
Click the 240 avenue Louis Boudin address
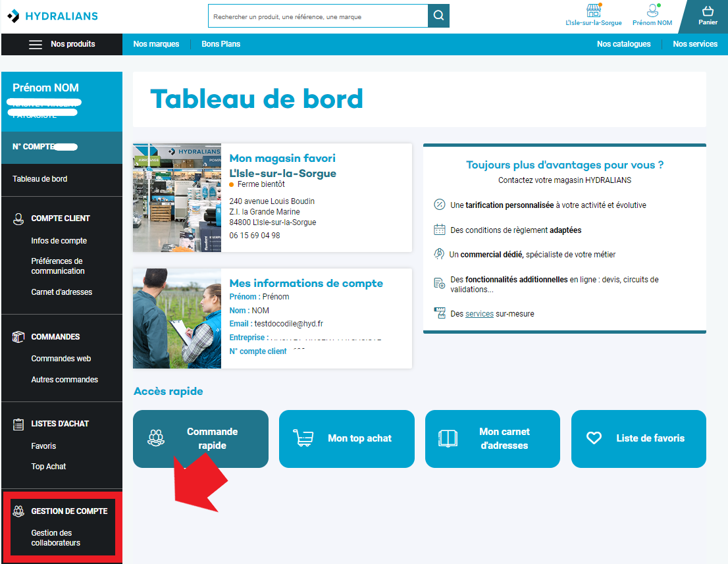[x=272, y=201]
